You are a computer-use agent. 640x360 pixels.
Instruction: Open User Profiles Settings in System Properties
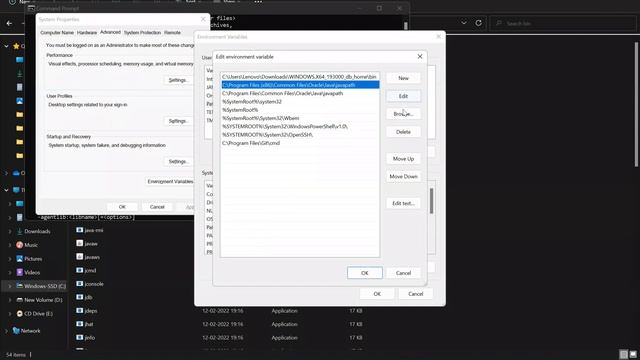178,121
